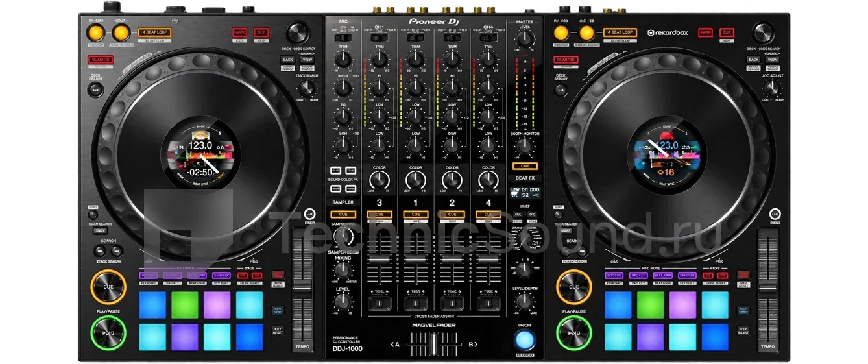Screen dimensions: 868x364
Task: Select SAMPLER pad mode on right deck
Action: 686,276
